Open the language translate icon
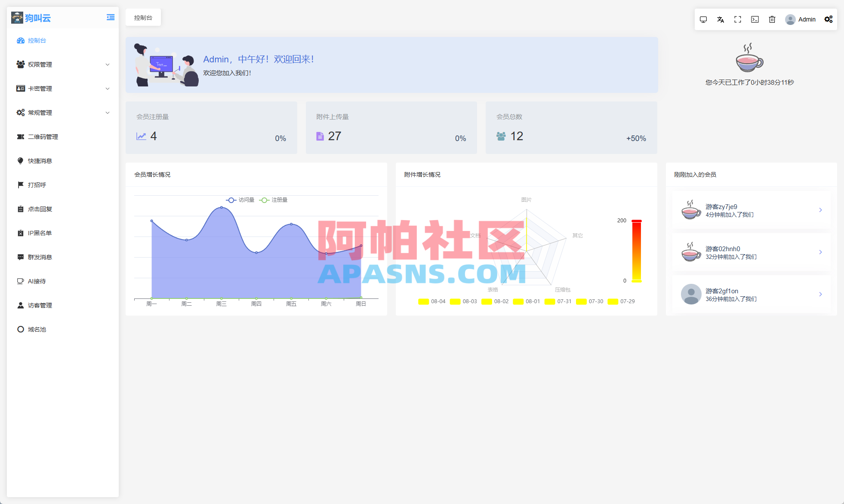 pyautogui.click(x=721, y=19)
